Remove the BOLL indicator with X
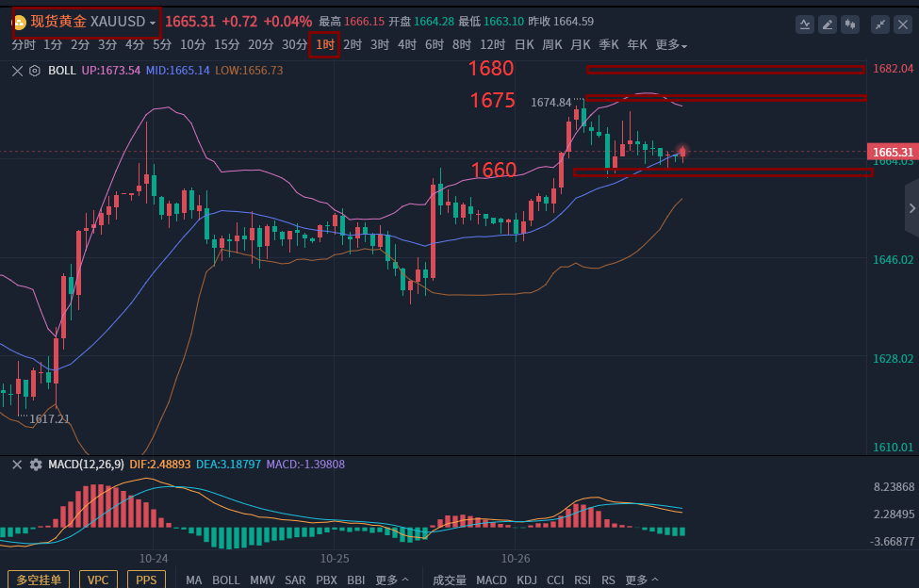 (x=17, y=70)
